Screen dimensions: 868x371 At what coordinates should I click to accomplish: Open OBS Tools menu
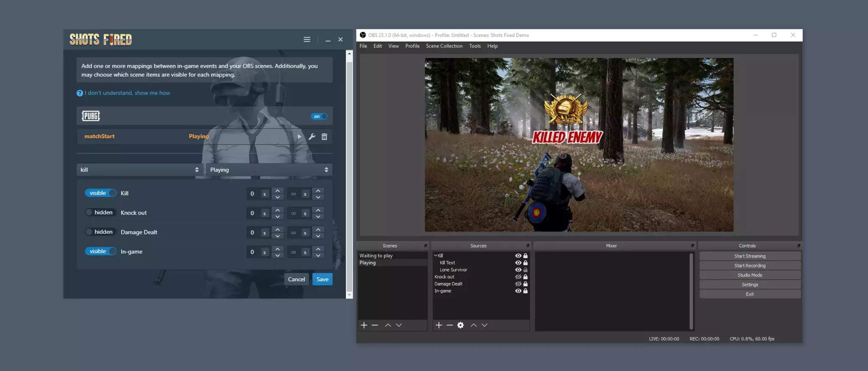475,46
